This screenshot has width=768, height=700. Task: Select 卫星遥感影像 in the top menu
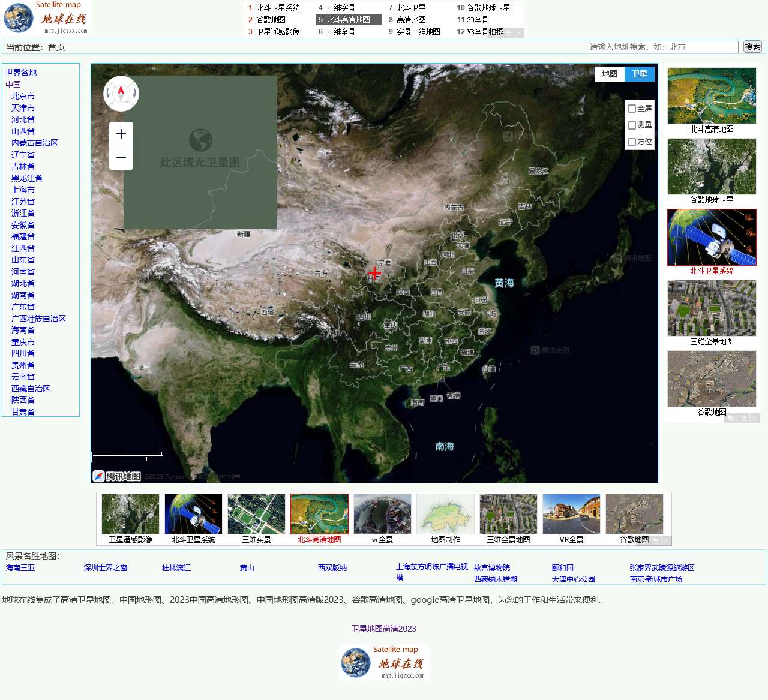pyautogui.click(x=278, y=32)
